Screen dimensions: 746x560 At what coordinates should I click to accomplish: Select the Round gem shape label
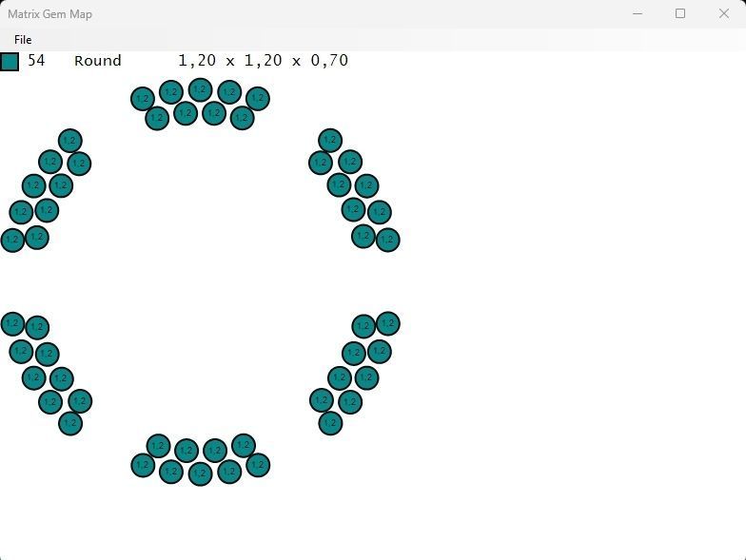97,61
